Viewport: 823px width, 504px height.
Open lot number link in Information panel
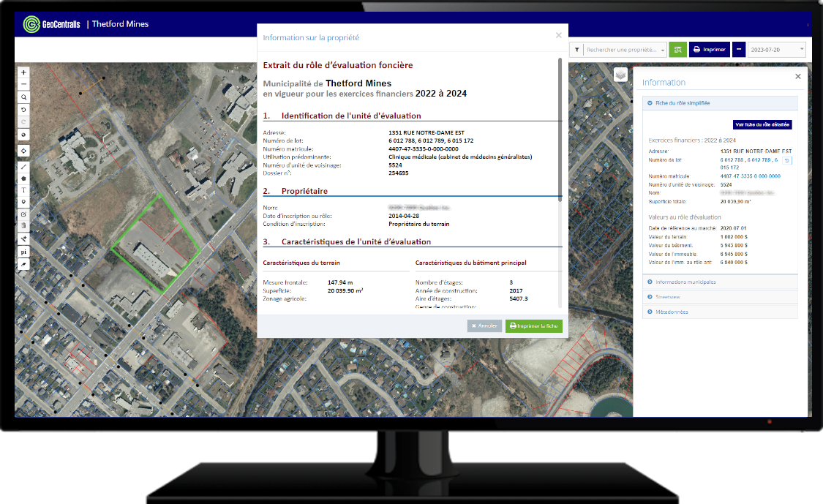[x=749, y=164]
